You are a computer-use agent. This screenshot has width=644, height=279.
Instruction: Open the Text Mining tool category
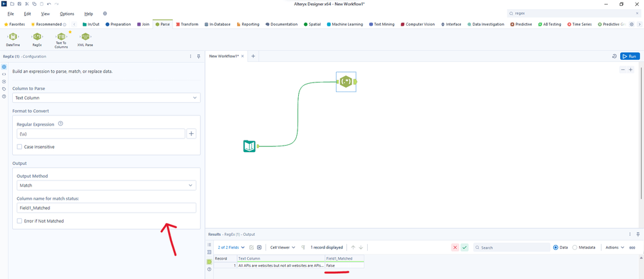[381, 24]
